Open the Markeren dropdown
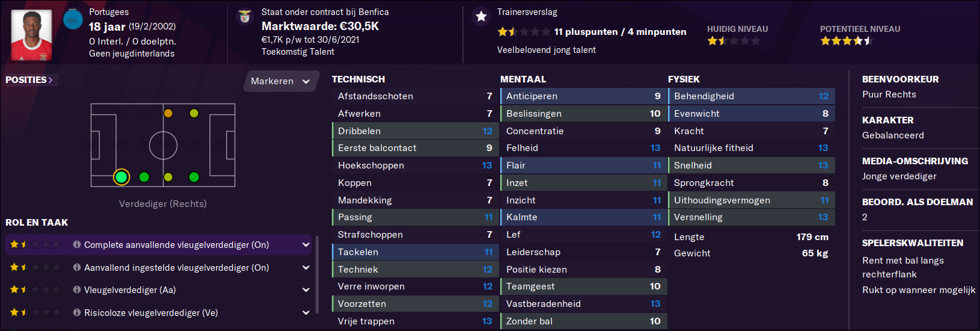Image resolution: width=980 pixels, height=331 pixels. tap(281, 81)
